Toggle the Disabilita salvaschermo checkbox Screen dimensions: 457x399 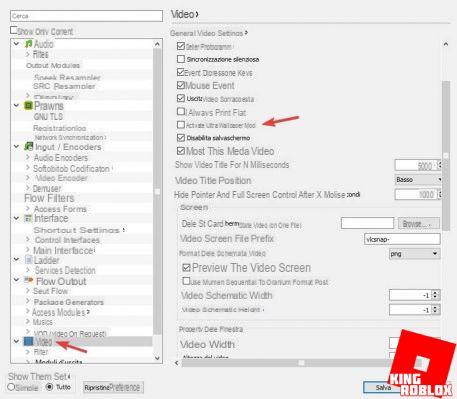tap(181, 137)
